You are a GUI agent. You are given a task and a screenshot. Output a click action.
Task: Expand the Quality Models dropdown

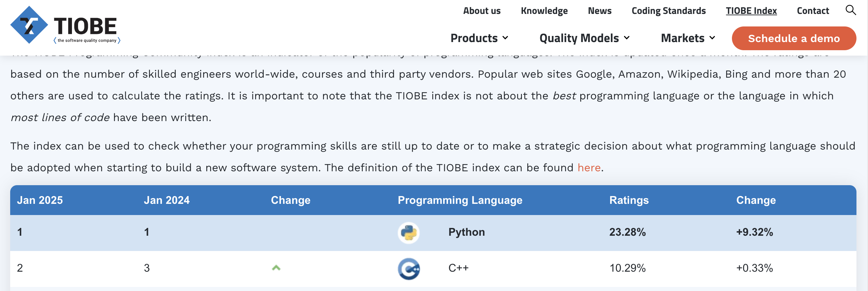tap(584, 38)
